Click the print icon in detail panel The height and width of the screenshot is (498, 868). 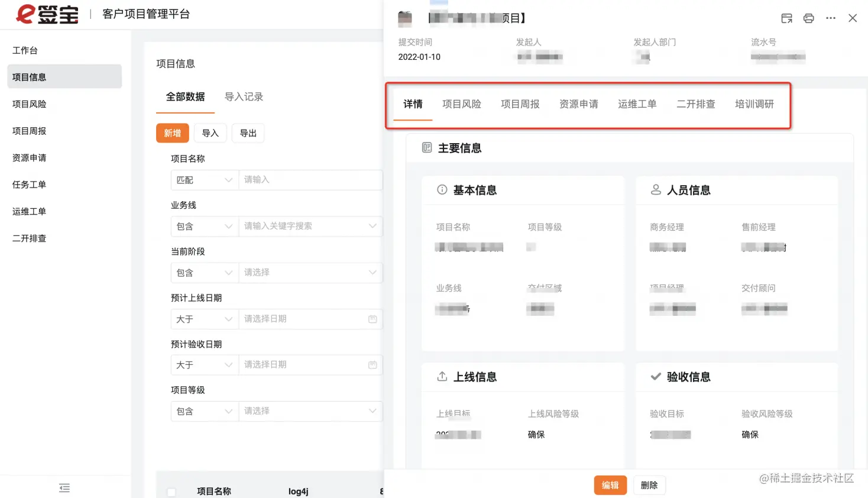(808, 18)
